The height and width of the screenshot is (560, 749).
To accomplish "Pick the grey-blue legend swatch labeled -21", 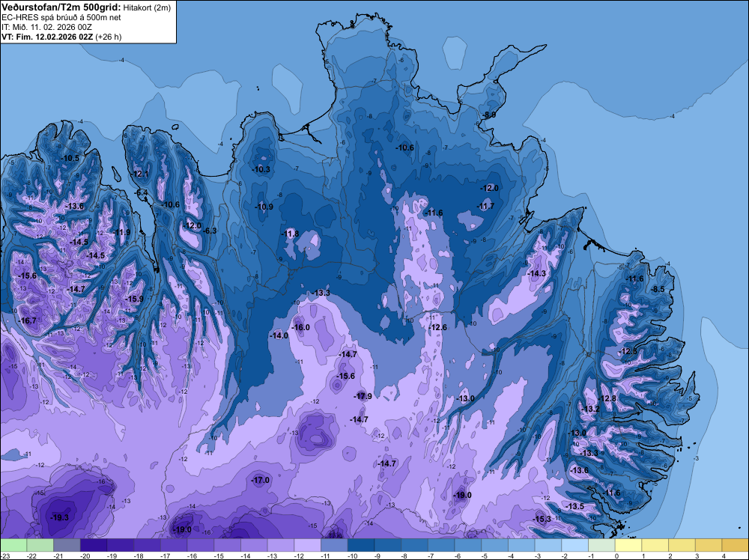I will pyautogui.click(x=67, y=545).
